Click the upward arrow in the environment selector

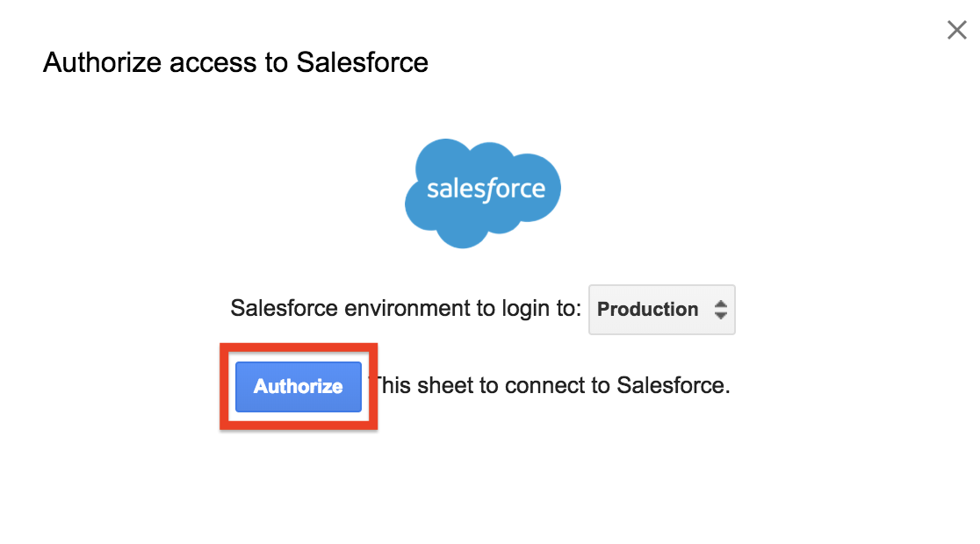point(720,304)
